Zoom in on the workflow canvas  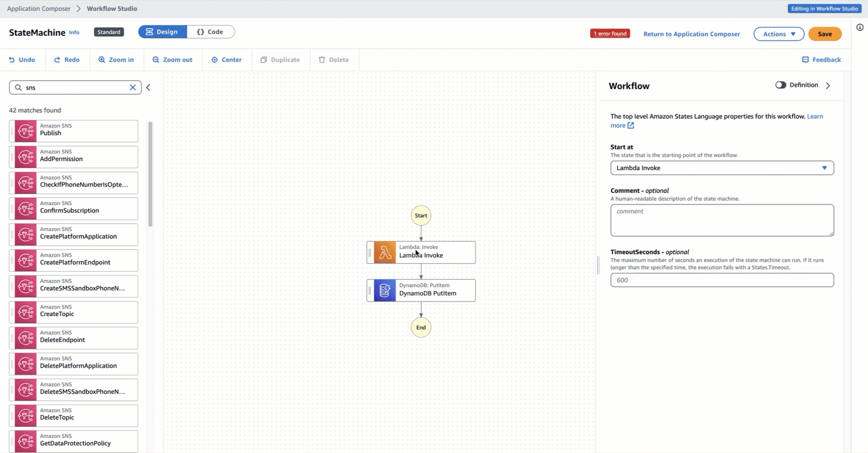point(116,60)
